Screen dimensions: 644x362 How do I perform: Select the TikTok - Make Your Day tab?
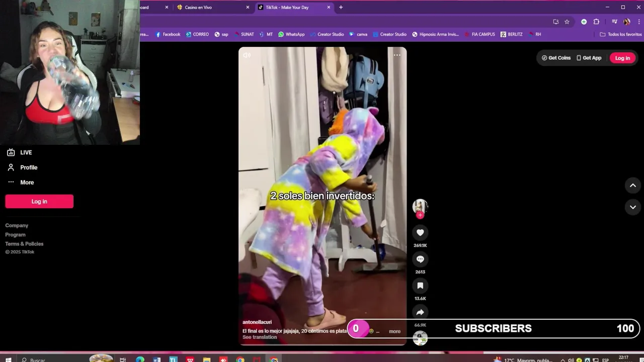(x=293, y=8)
